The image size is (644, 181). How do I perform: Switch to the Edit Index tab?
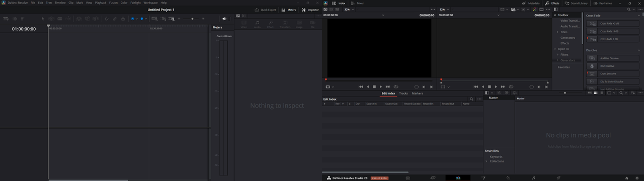tap(388, 93)
